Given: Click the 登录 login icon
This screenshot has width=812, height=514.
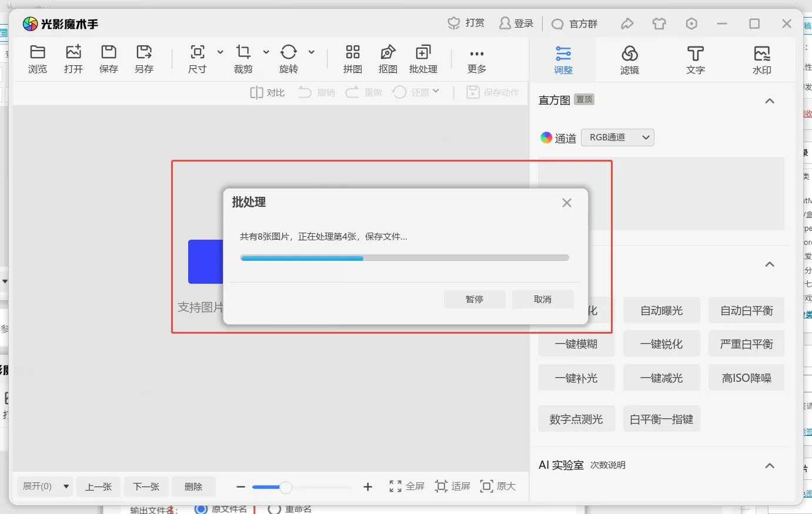Looking at the screenshot, I should coord(505,23).
